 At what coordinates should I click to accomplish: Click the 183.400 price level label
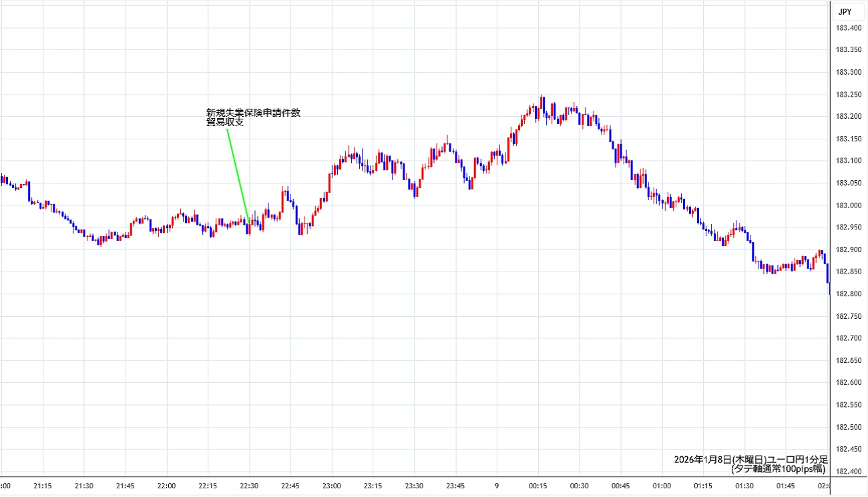click(847, 27)
